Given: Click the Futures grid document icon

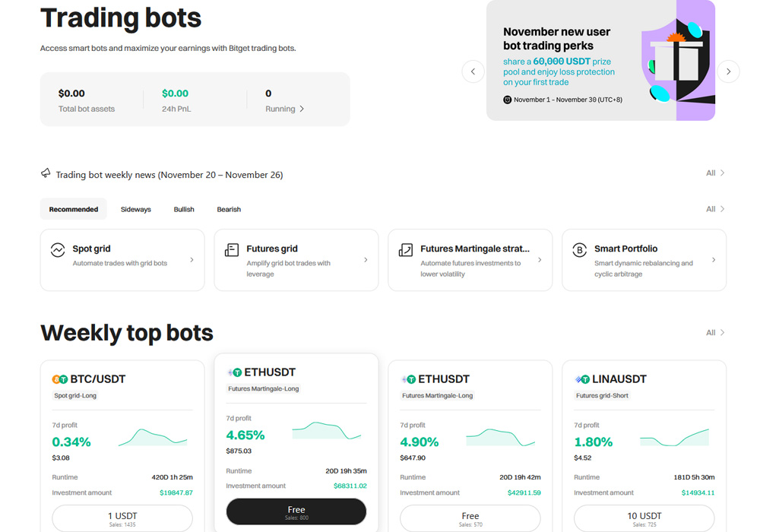Looking at the screenshot, I should [232, 250].
